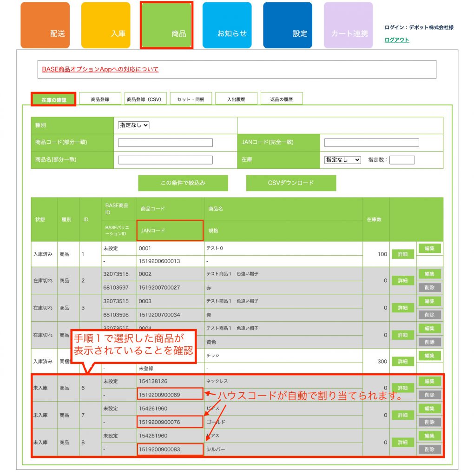Switch to the 入出履歴 tab
474x476 pixels.
coord(236,99)
